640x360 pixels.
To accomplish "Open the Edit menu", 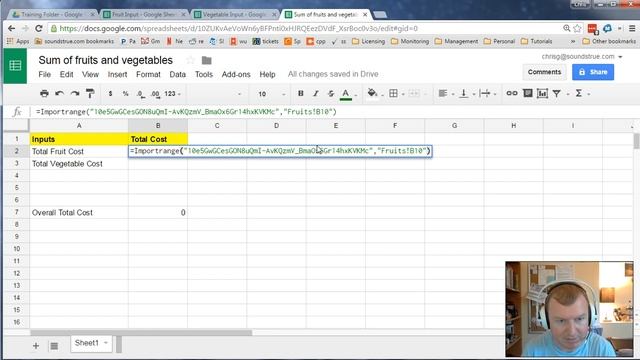I will [x=67, y=74].
